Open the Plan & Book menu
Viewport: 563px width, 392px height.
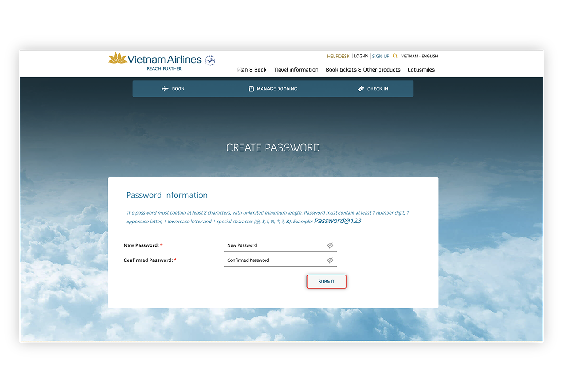pyautogui.click(x=251, y=69)
